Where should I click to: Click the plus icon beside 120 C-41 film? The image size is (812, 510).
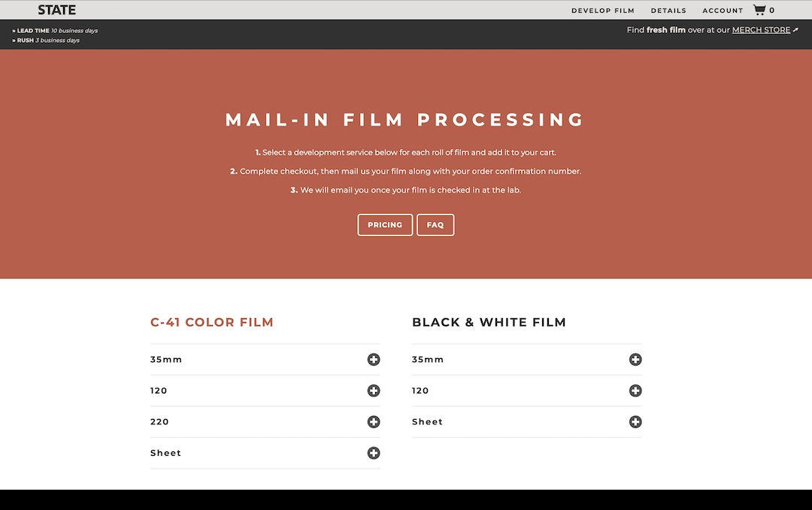point(374,390)
